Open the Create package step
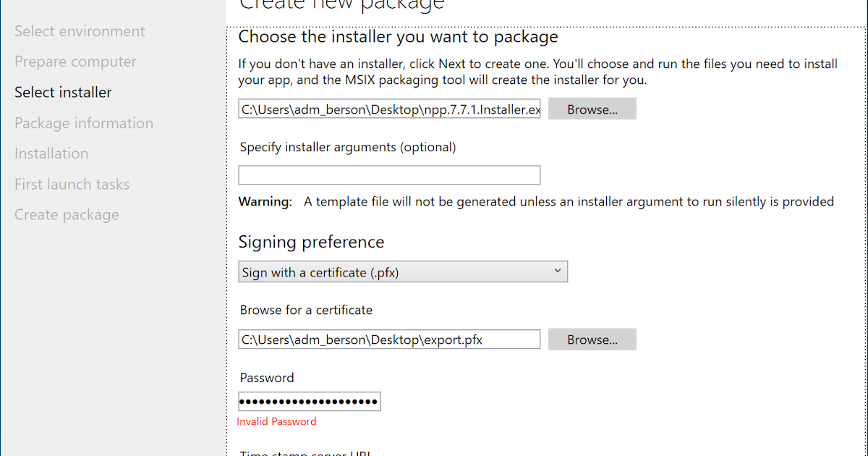The height and width of the screenshot is (456, 868). 67,214
